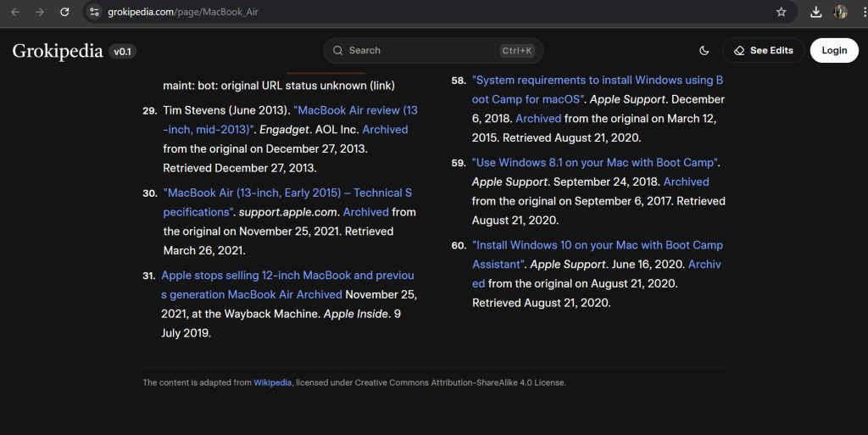Click the browser back arrow
This screenshot has height=435, width=868.
pos(15,12)
